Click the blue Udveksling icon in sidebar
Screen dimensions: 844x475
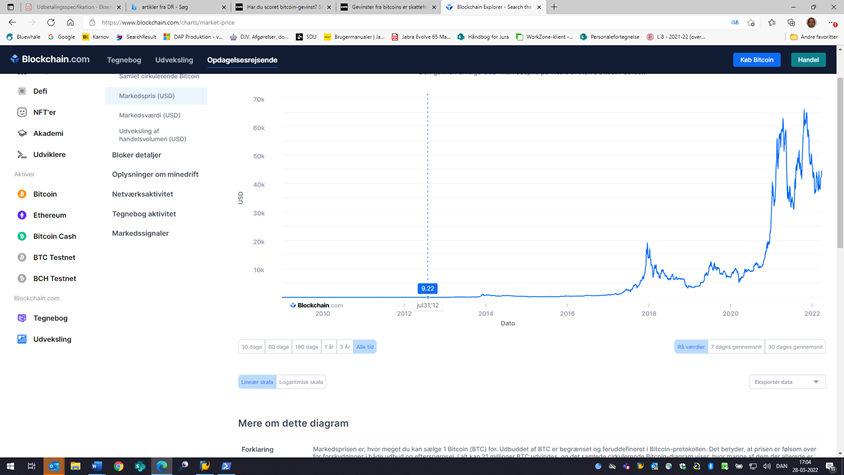(22, 339)
